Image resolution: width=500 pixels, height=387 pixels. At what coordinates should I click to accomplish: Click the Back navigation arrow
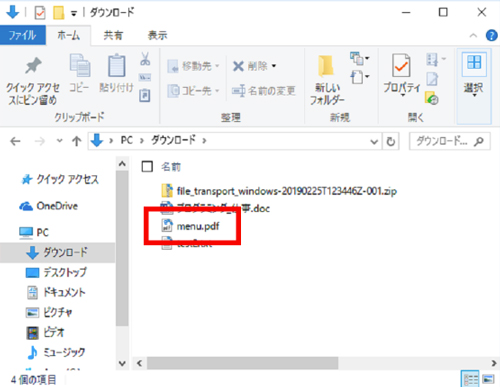pos(15,141)
